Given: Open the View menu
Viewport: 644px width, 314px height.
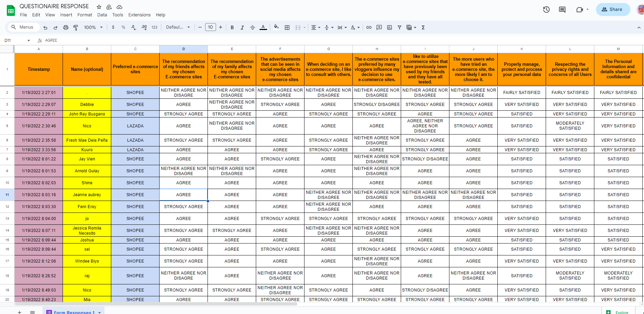Looking at the screenshot, I should (50, 15).
